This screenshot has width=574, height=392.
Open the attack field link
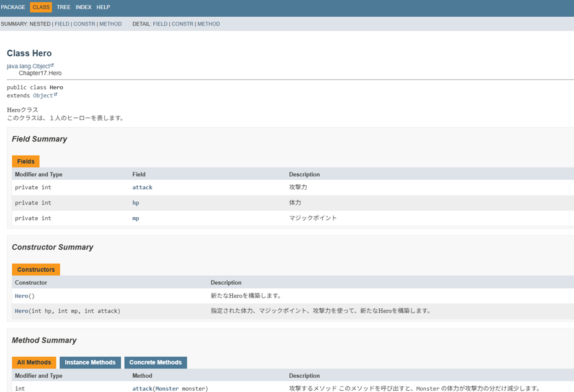point(142,187)
